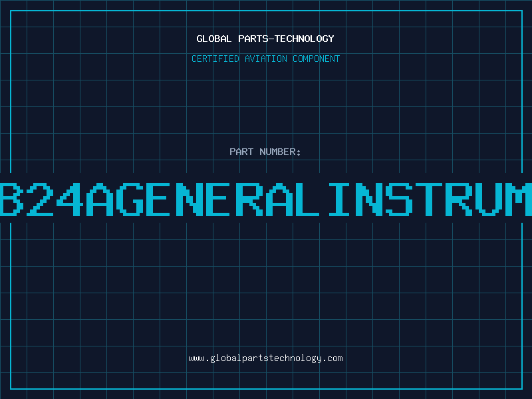This screenshot has height=399, width=532.
Task: Click the first large R in GENERAL
Action: pos(249,199)
